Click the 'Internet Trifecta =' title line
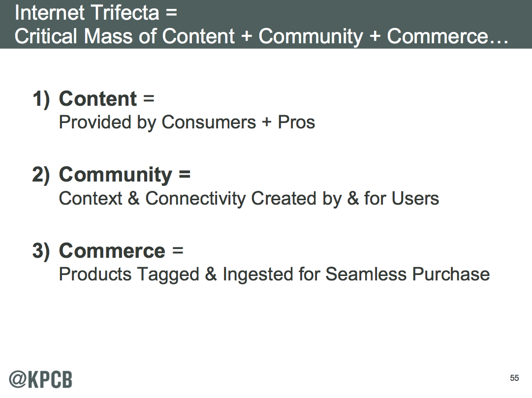 click(x=96, y=13)
